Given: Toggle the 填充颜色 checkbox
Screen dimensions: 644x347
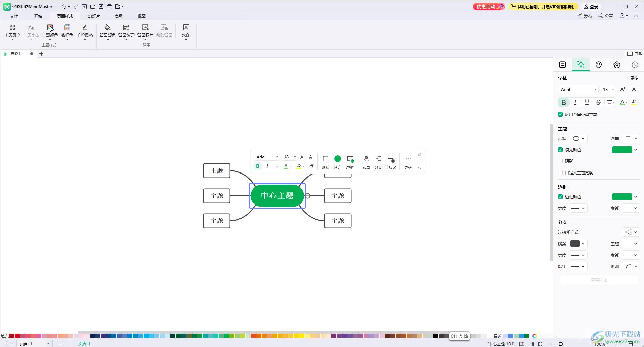Looking at the screenshot, I should tap(560, 150).
